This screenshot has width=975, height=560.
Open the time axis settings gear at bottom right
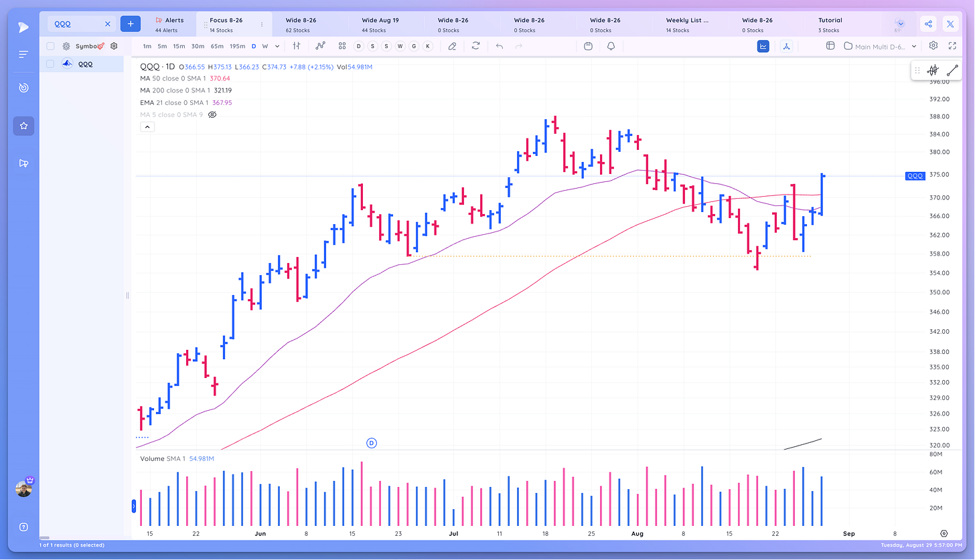[944, 534]
